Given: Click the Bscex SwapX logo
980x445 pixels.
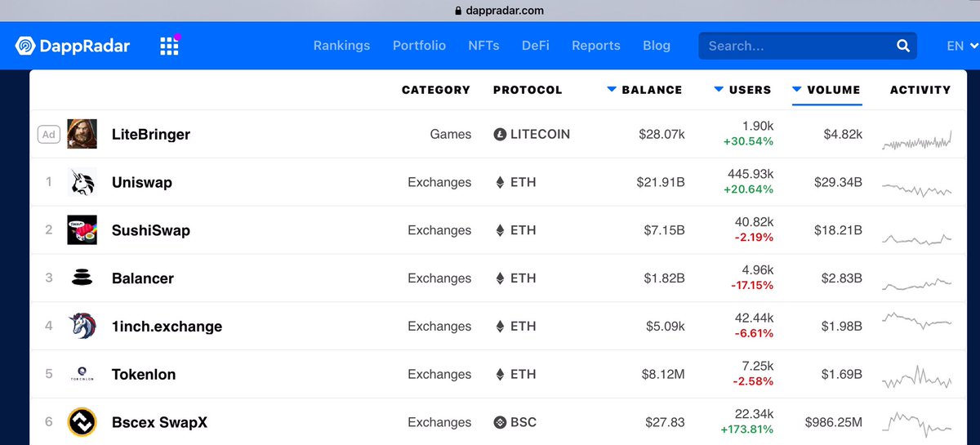Looking at the screenshot, I should [x=82, y=422].
